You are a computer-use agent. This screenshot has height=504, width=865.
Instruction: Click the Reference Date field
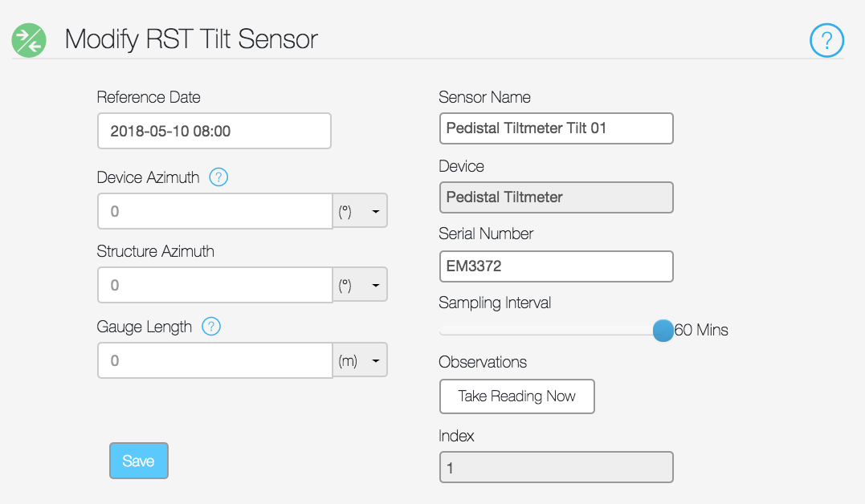pyautogui.click(x=214, y=131)
